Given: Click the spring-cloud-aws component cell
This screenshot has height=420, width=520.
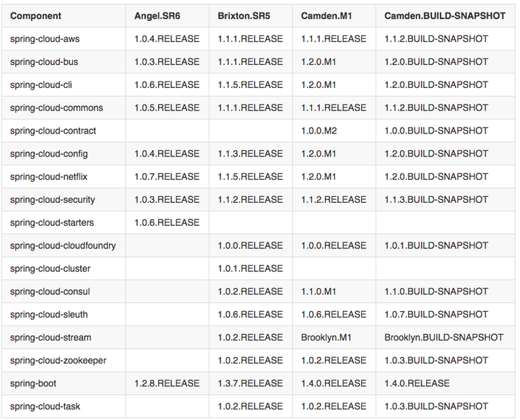Looking at the screenshot, I should pos(45,38).
